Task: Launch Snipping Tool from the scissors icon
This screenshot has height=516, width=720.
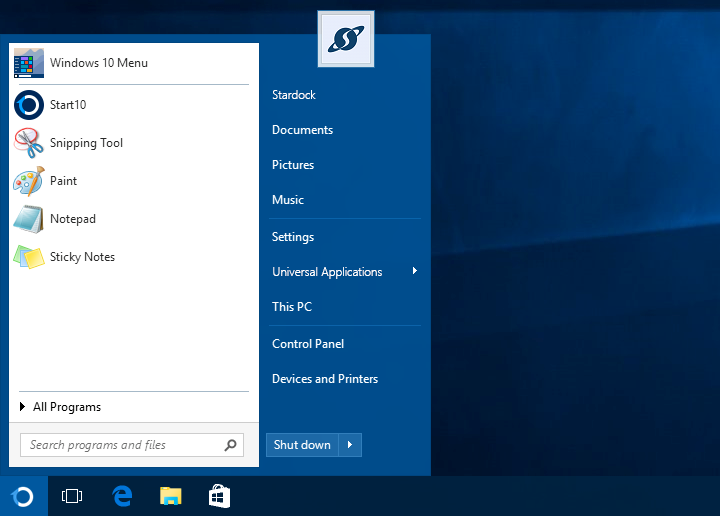Action: point(28,143)
